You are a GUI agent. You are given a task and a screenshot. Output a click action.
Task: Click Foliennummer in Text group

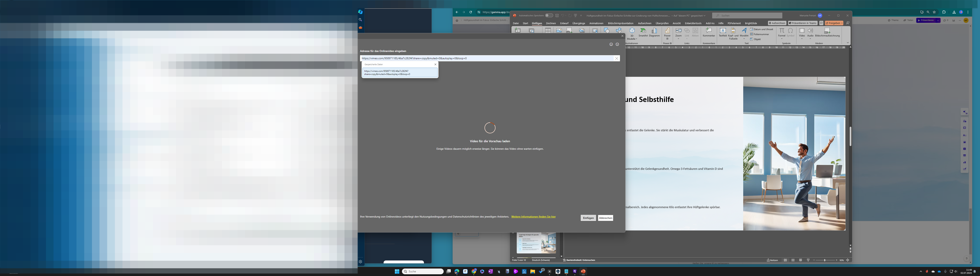click(x=759, y=34)
